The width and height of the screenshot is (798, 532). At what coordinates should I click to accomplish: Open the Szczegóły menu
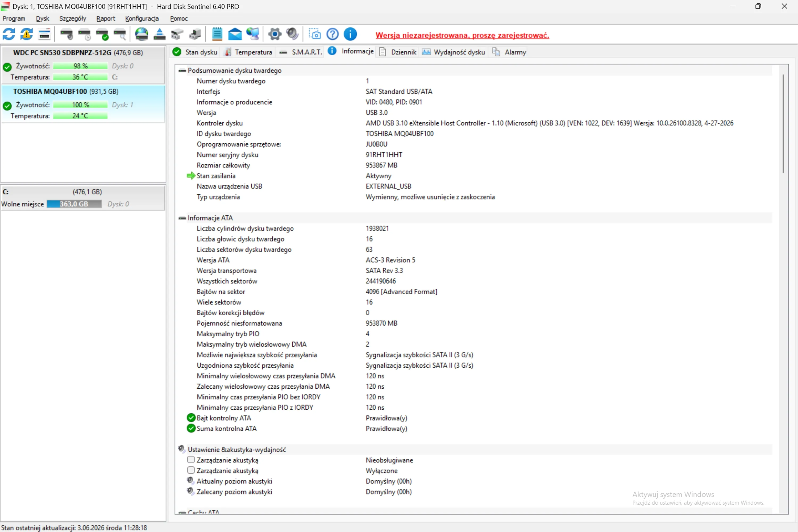point(73,19)
